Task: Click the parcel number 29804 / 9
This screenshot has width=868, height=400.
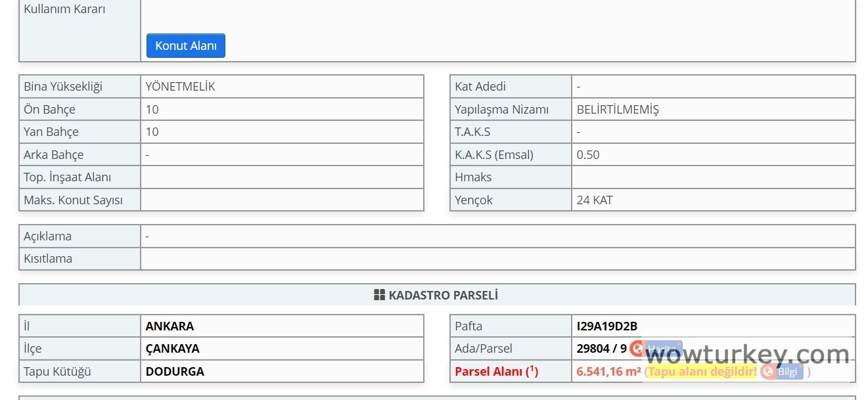Action: [x=602, y=349]
